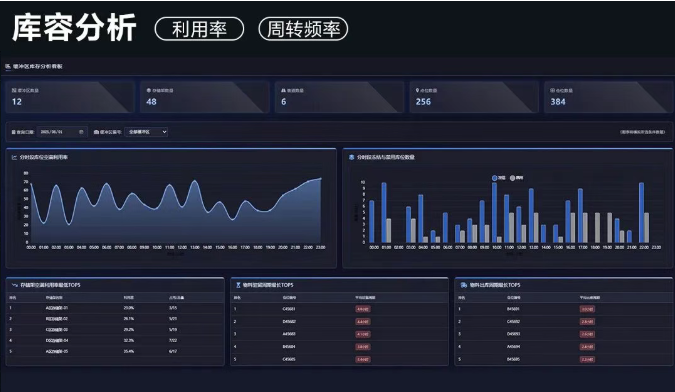Click the hourglass icon on the middle TOP5 table
Image resolution: width=675 pixels, height=392 pixels.
pyautogui.click(x=238, y=285)
